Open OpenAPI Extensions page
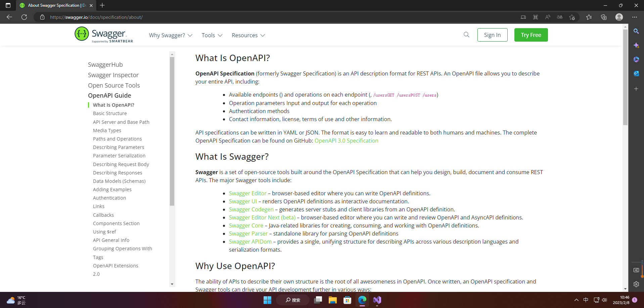Screen dimensions: 644x308 click(x=116, y=266)
